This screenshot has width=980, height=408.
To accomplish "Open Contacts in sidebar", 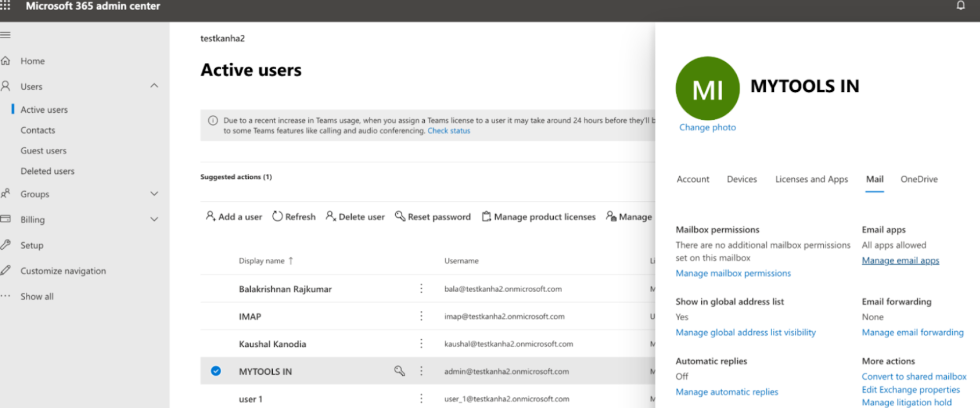I will click(x=38, y=130).
